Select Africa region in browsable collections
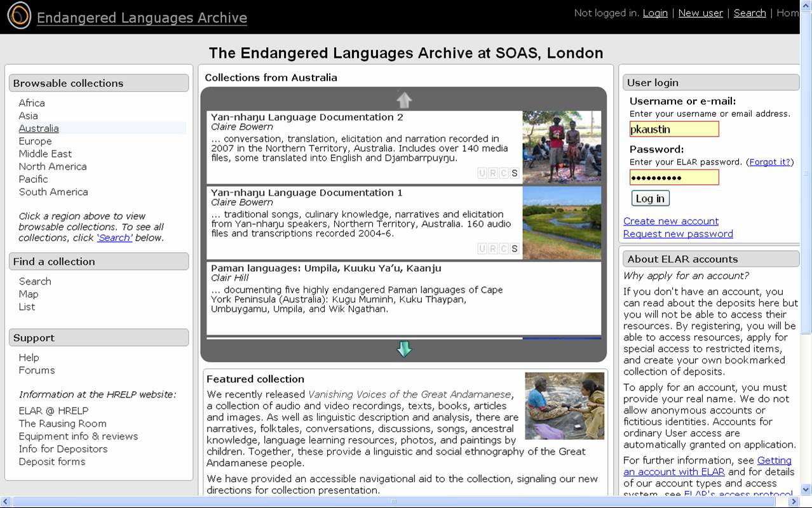 tap(32, 103)
